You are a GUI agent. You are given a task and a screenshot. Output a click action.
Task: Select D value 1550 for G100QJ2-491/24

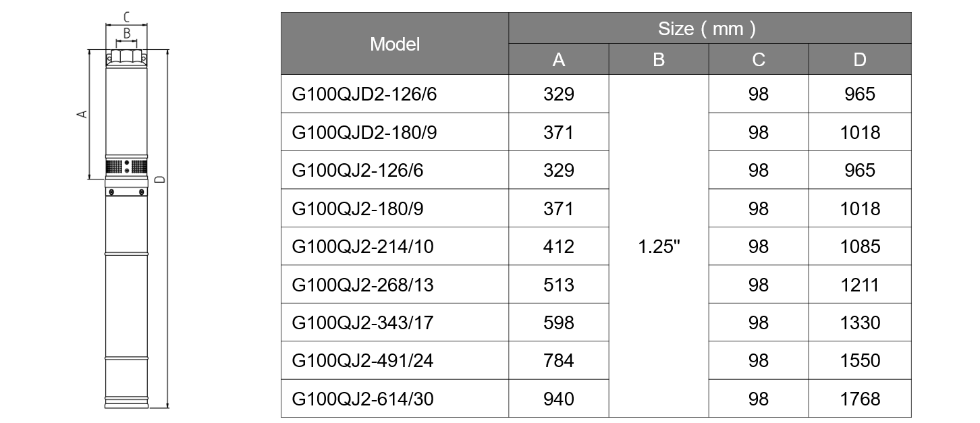860,361
